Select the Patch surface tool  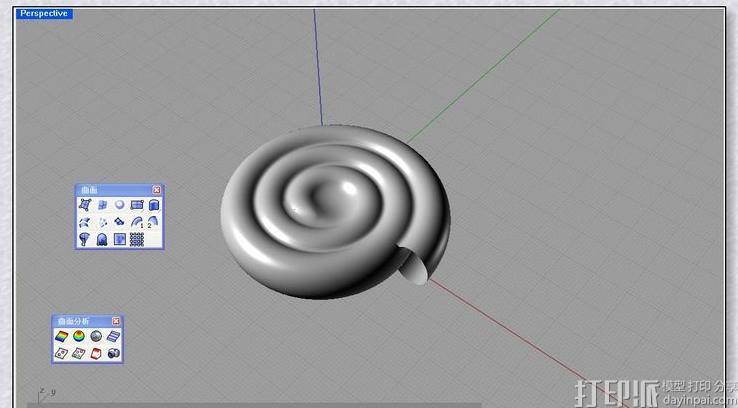(120, 222)
